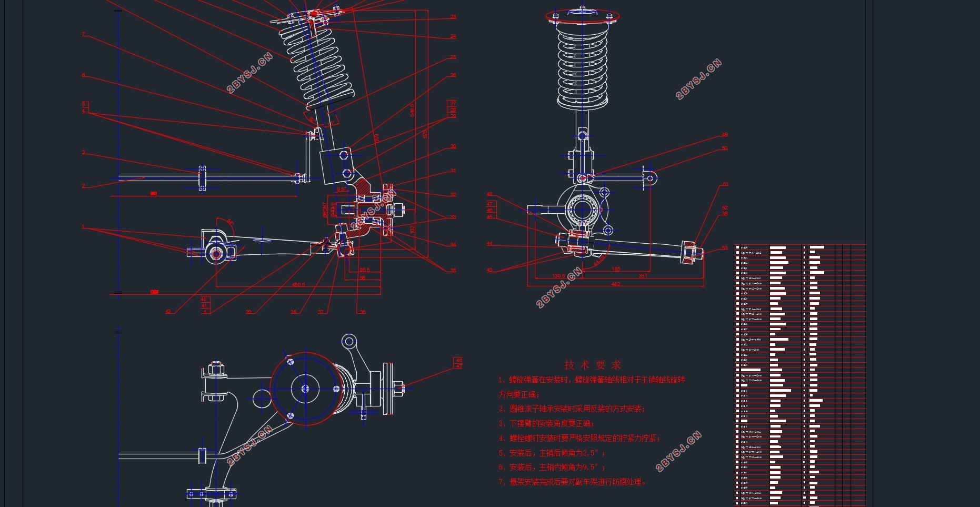Click callout number 35
The image size is (980, 507).
coord(453,271)
